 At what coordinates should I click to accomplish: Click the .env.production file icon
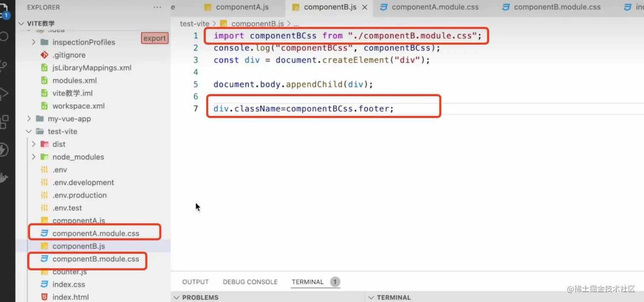[x=44, y=195]
